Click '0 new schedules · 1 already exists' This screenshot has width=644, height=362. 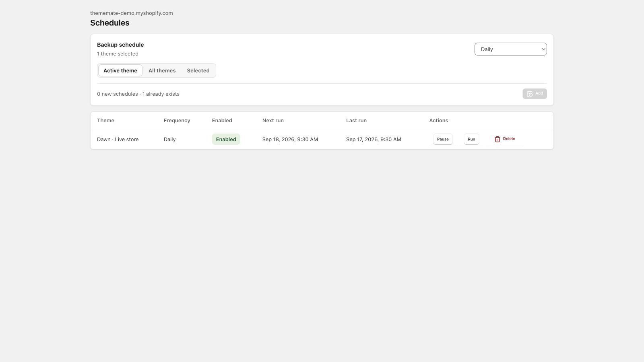pos(138,94)
